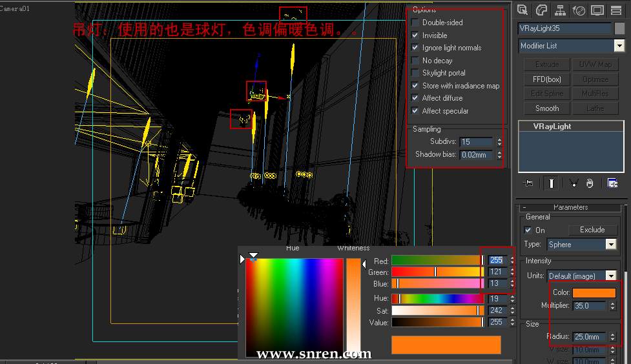The image size is (631, 364).
Task: Click the orange light Color swatch
Action: [x=594, y=292]
